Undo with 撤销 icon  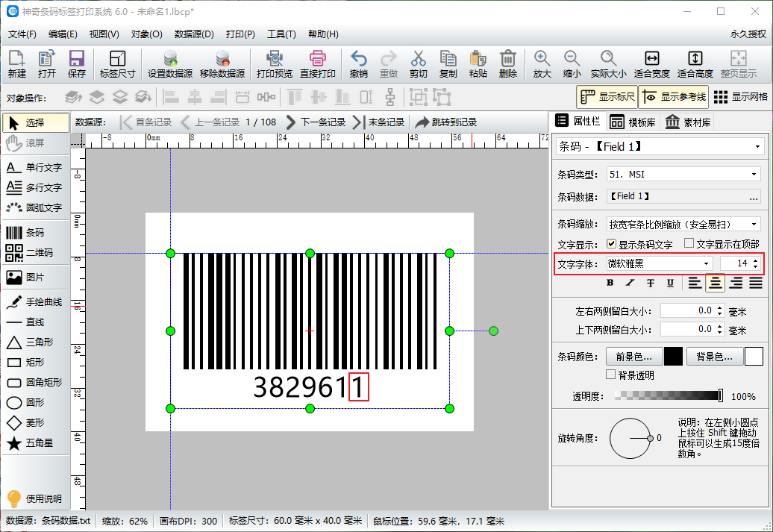358,64
